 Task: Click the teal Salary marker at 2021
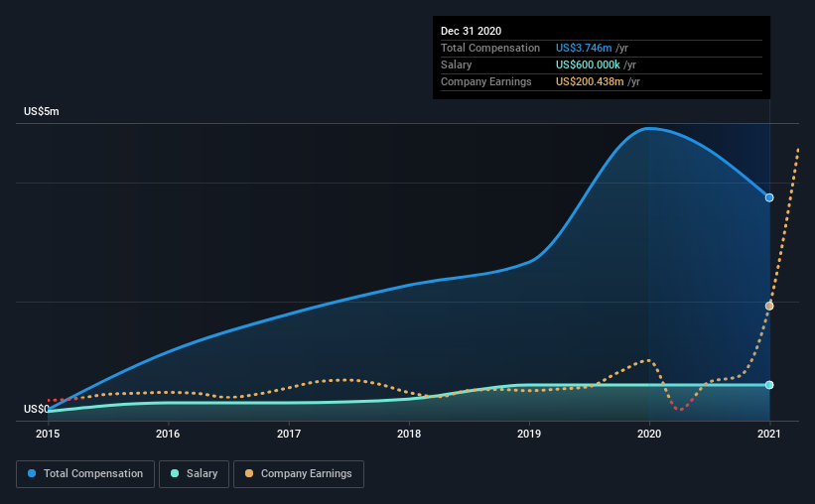769,385
